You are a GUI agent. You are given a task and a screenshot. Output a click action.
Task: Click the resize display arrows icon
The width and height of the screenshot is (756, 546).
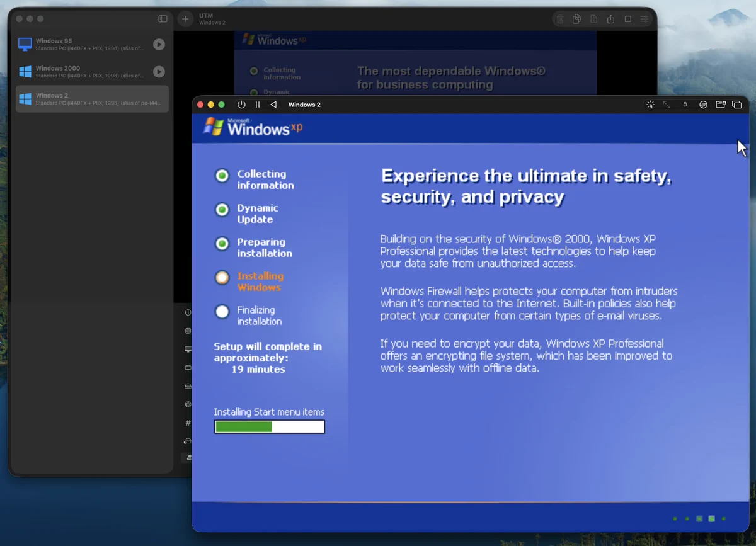click(x=667, y=105)
